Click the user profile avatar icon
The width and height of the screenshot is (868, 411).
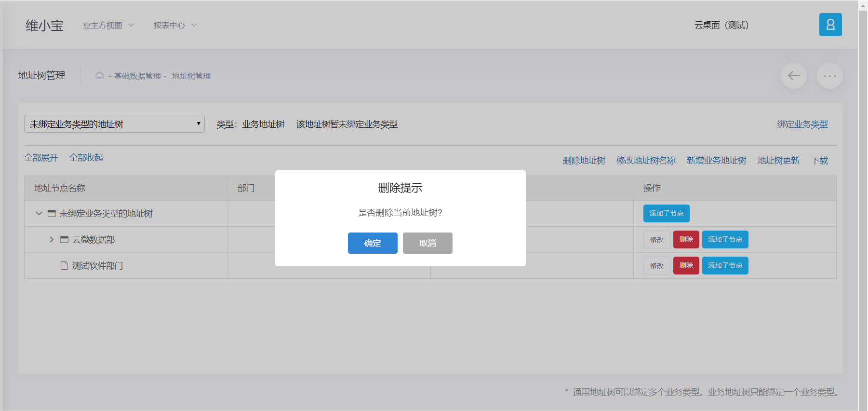coord(830,25)
